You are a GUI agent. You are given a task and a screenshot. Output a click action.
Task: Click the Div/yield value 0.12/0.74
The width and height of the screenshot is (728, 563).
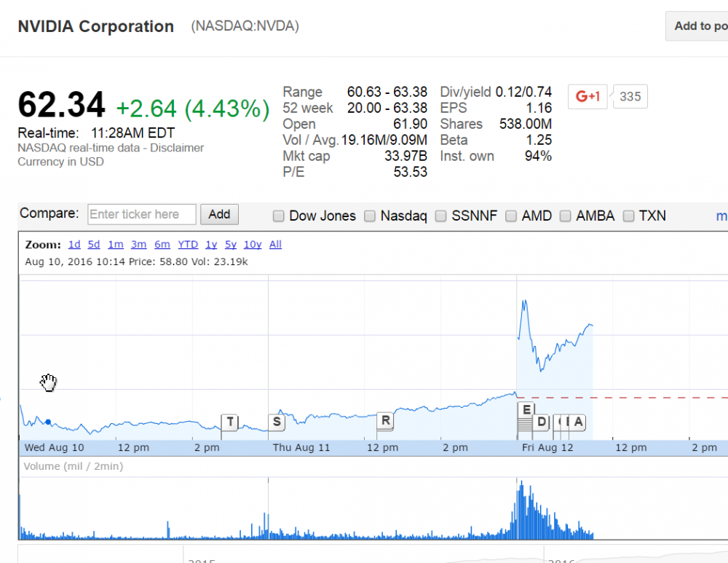(523, 92)
